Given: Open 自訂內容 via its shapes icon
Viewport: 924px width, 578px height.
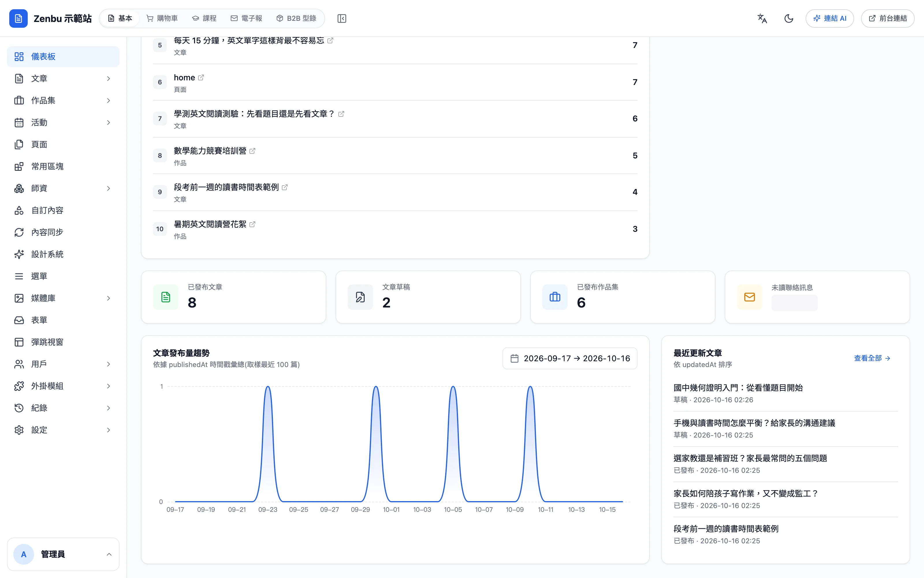Looking at the screenshot, I should 19,210.
